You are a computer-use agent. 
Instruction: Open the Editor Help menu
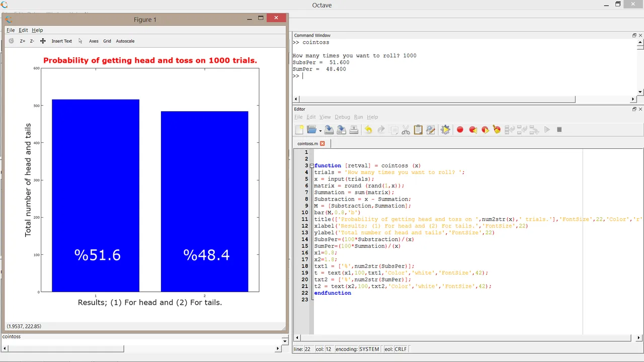372,117
